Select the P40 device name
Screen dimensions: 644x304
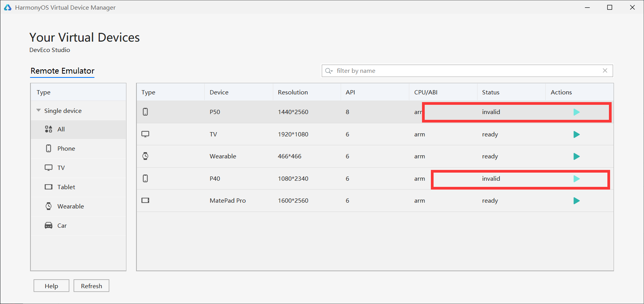point(215,179)
